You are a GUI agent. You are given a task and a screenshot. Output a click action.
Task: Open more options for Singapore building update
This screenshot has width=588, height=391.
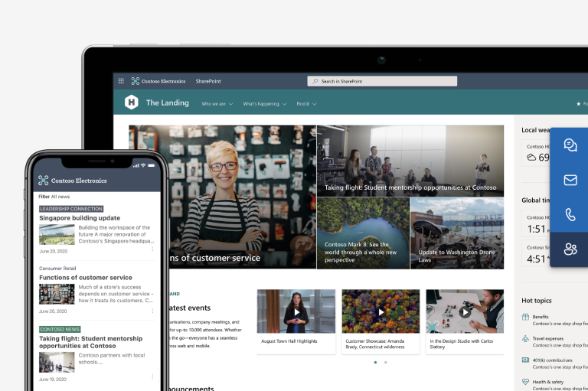(x=152, y=249)
